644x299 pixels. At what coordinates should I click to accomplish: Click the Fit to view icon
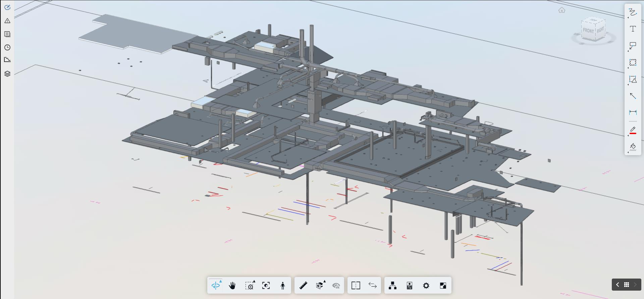(266, 286)
